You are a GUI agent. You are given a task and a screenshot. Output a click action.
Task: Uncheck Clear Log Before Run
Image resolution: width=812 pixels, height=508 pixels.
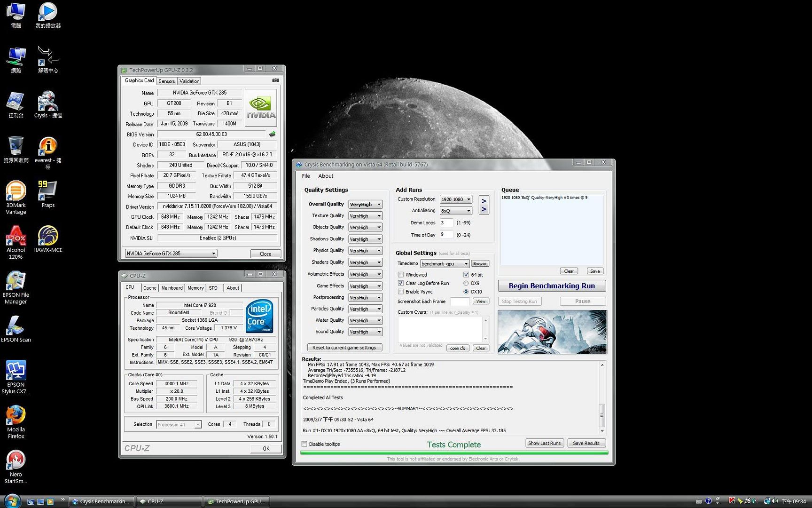click(401, 283)
